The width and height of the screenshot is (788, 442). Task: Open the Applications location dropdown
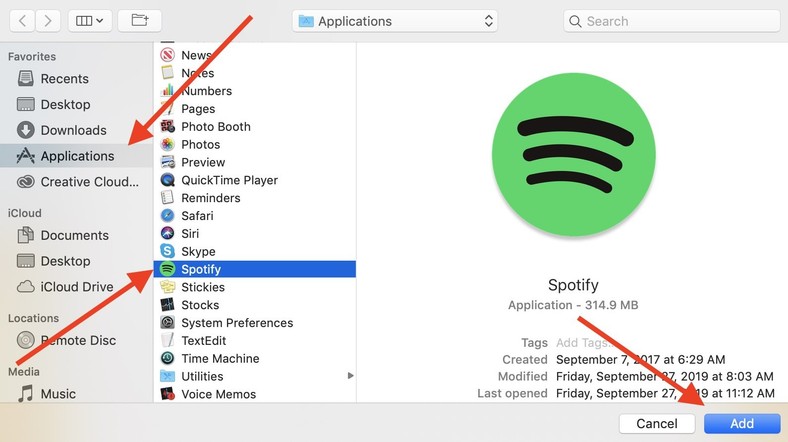coord(396,21)
